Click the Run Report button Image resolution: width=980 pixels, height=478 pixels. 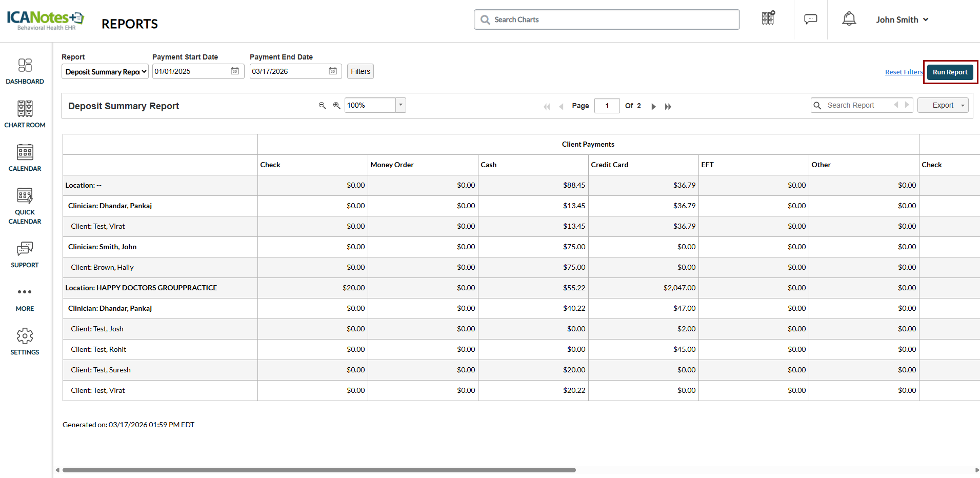pyautogui.click(x=950, y=72)
